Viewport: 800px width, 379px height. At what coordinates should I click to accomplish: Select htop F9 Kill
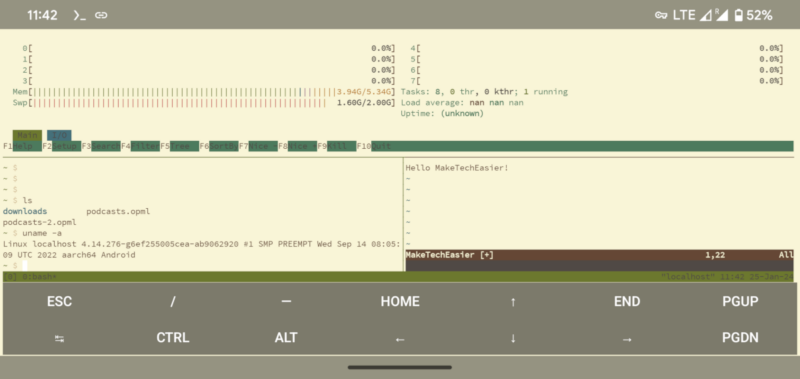(x=337, y=146)
